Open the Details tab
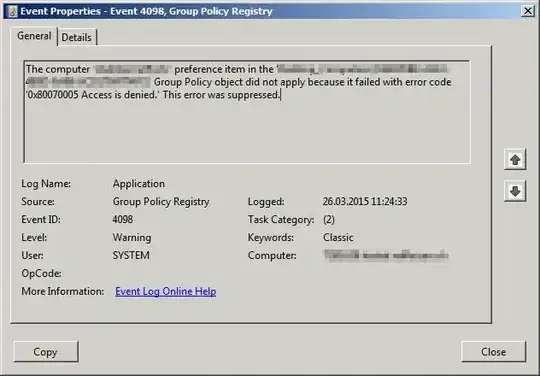Viewport: 540px width, 376px height. pos(76,37)
